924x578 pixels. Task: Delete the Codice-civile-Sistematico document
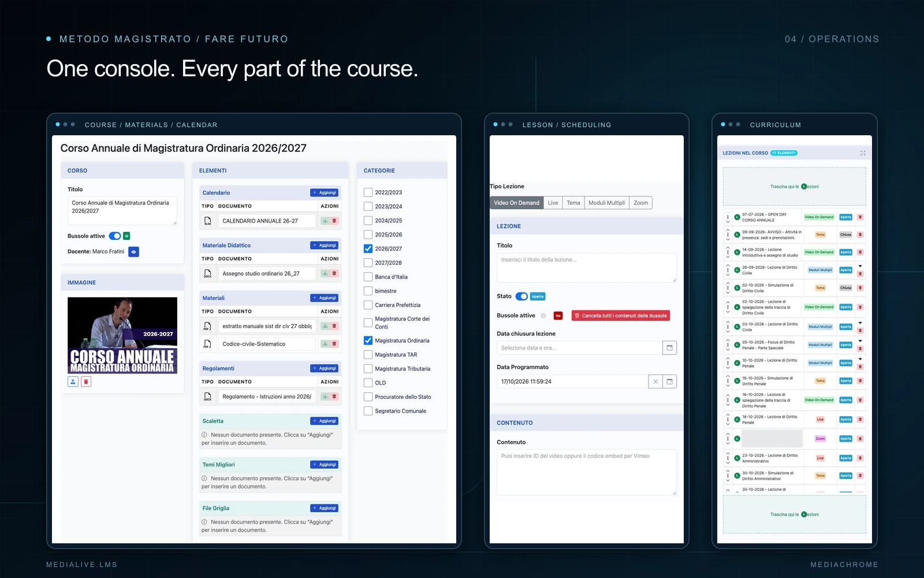334,344
